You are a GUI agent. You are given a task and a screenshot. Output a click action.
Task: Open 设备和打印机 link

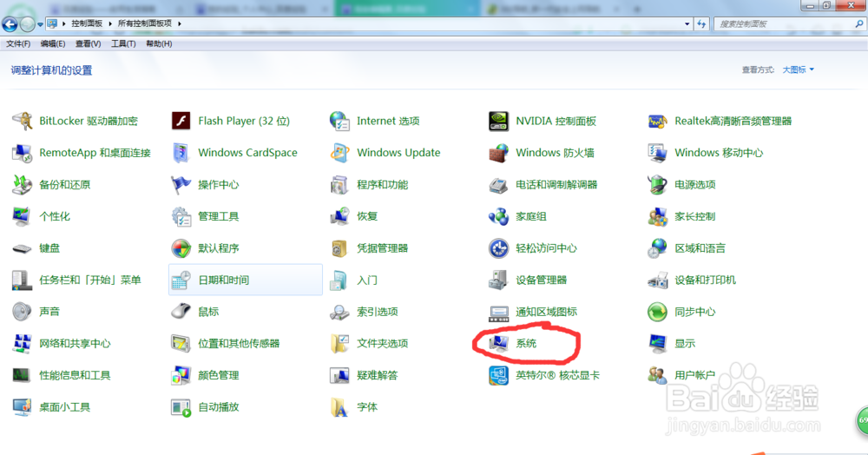click(705, 280)
